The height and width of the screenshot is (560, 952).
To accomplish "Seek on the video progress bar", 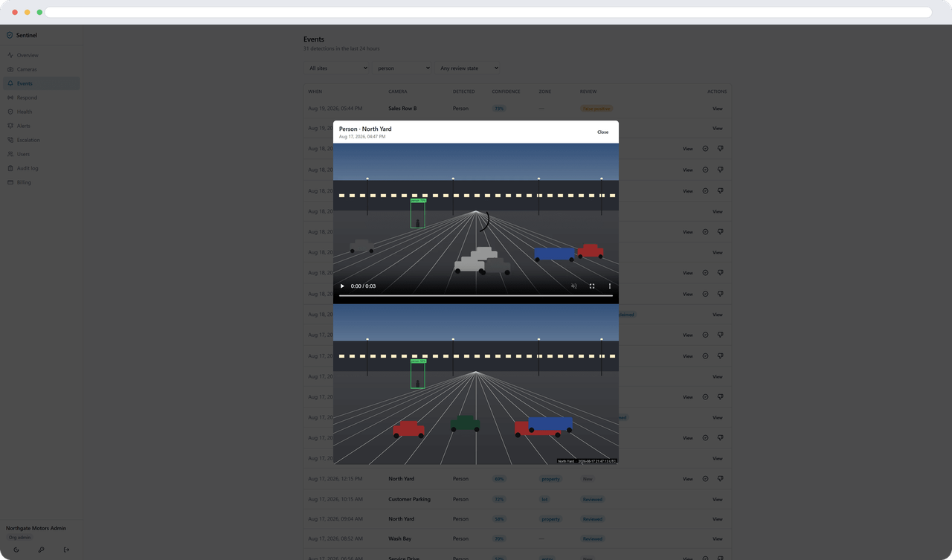I will pyautogui.click(x=476, y=296).
